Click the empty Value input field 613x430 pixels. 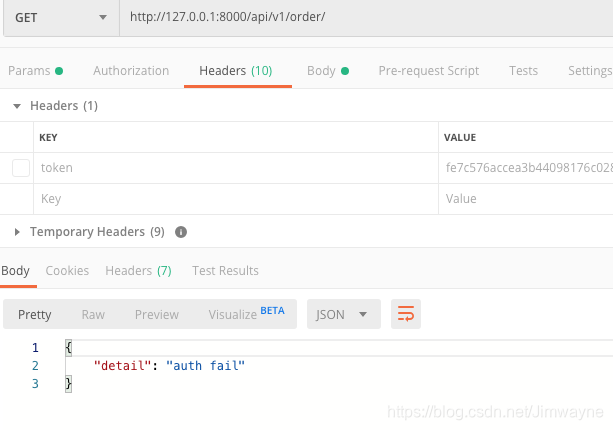(x=526, y=199)
